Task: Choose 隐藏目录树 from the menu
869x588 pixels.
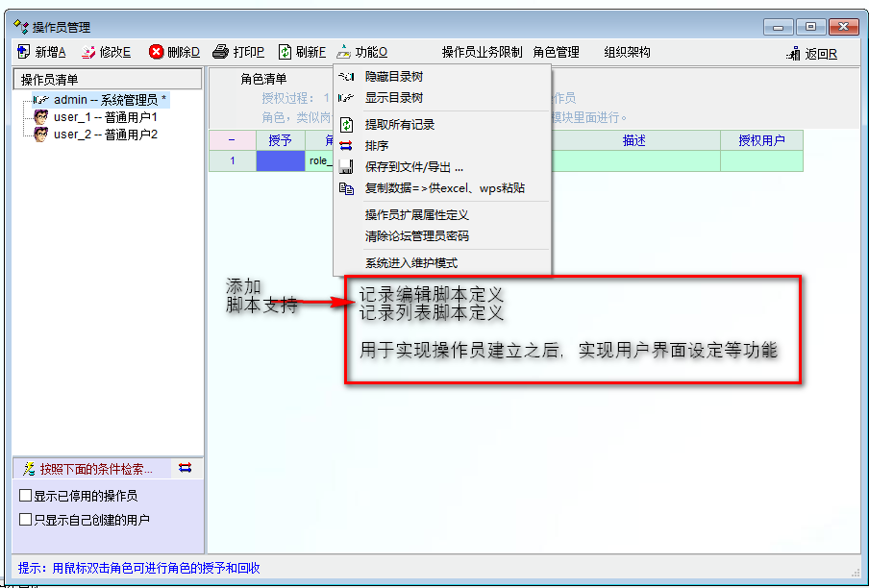Action: (393, 76)
